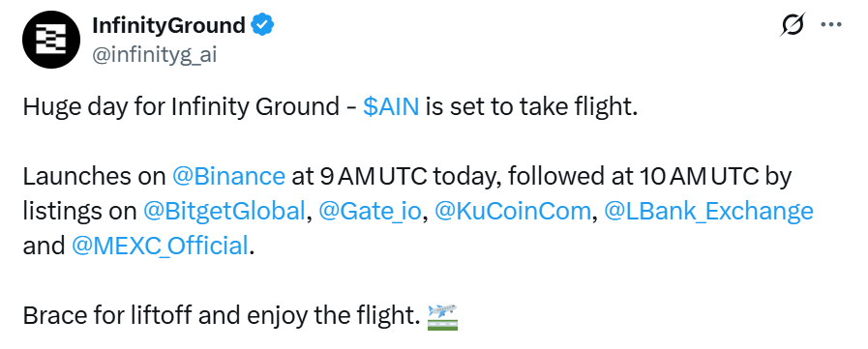Open the InfinityGround display name
The image size is (868, 349).
(x=168, y=25)
